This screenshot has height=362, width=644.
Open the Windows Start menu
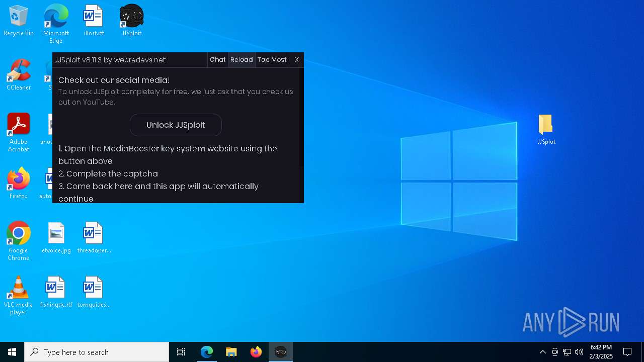click(x=12, y=352)
